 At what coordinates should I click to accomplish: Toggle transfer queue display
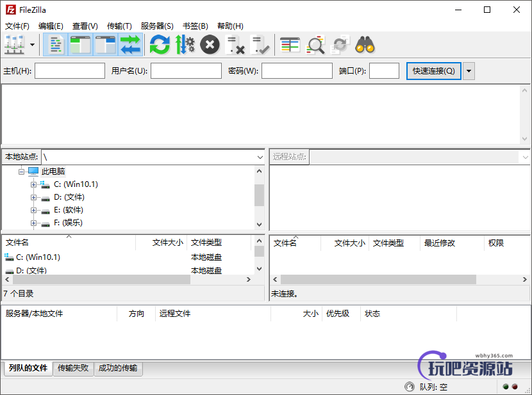point(130,45)
